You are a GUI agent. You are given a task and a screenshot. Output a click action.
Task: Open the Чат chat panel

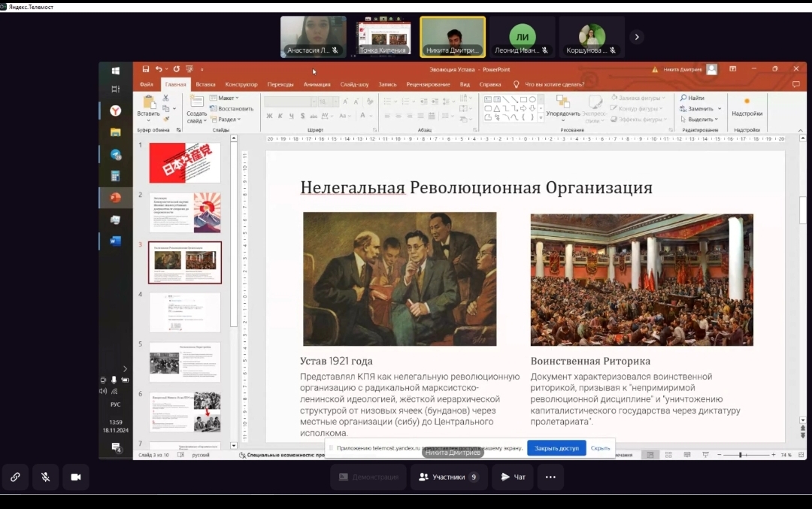click(513, 477)
